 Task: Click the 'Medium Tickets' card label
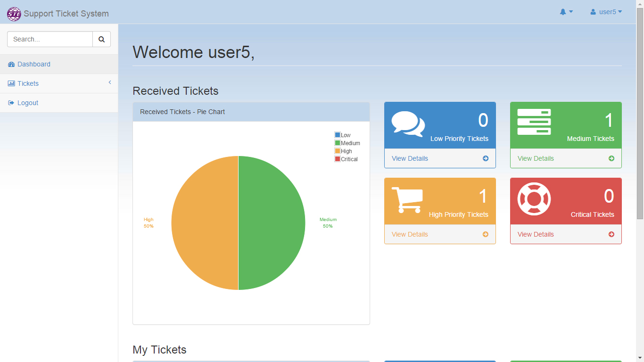[591, 139]
